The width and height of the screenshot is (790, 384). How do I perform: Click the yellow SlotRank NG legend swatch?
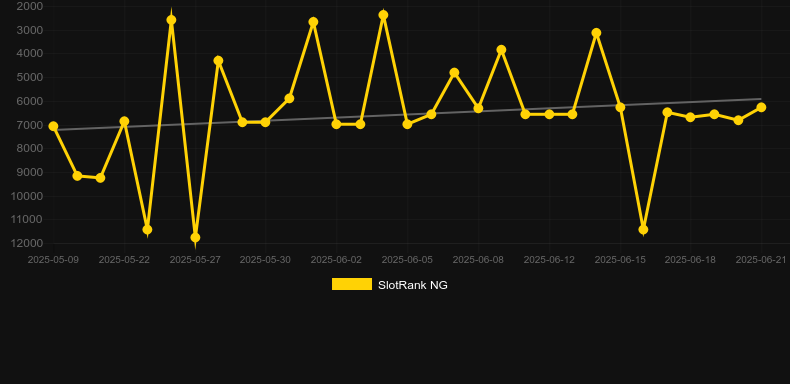pos(352,284)
